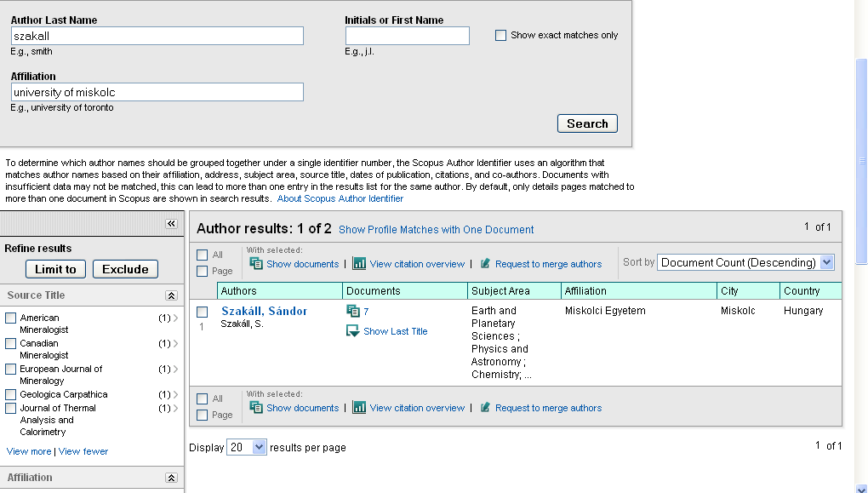Check Journal of Thermal Analysis checkbox
Image resolution: width=868 pixels, height=493 pixels.
tap(10, 408)
